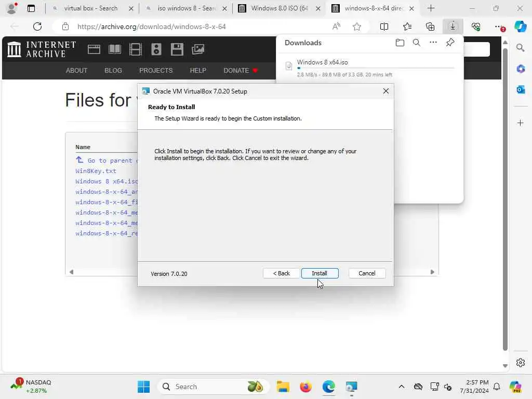The height and width of the screenshot is (399, 532).
Task: Open Internet Archive Images icon
Action: (x=198, y=49)
